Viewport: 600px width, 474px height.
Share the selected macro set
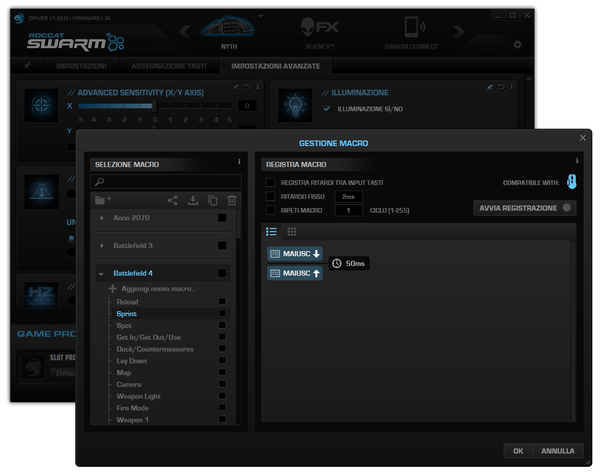(173, 200)
